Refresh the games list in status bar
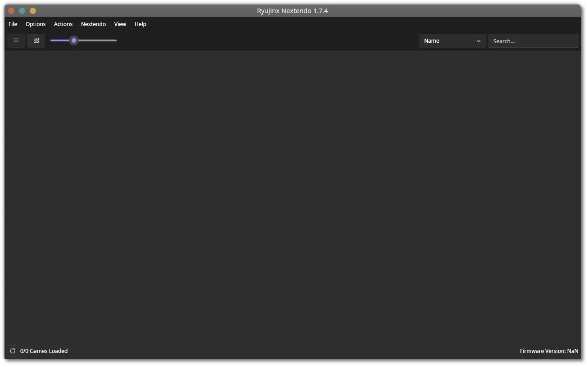The image size is (588, 366). [x=13, y=351]
